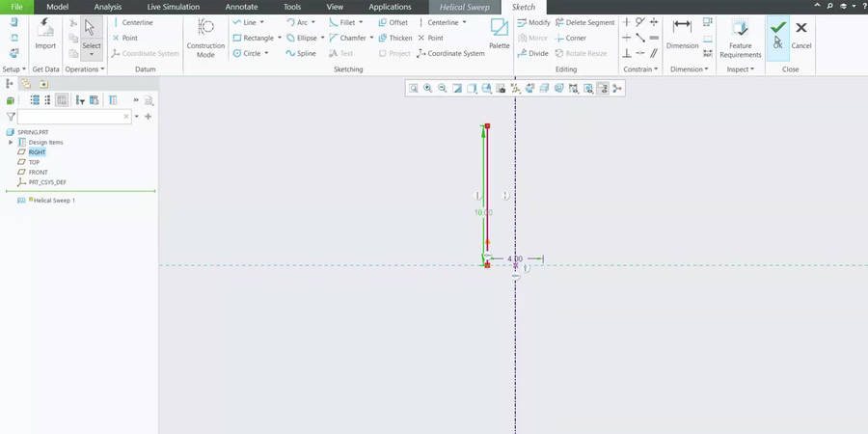Click the model tree search field
Image resolution: width=868 pixels, height=434 pixels.
coord(73,117)
